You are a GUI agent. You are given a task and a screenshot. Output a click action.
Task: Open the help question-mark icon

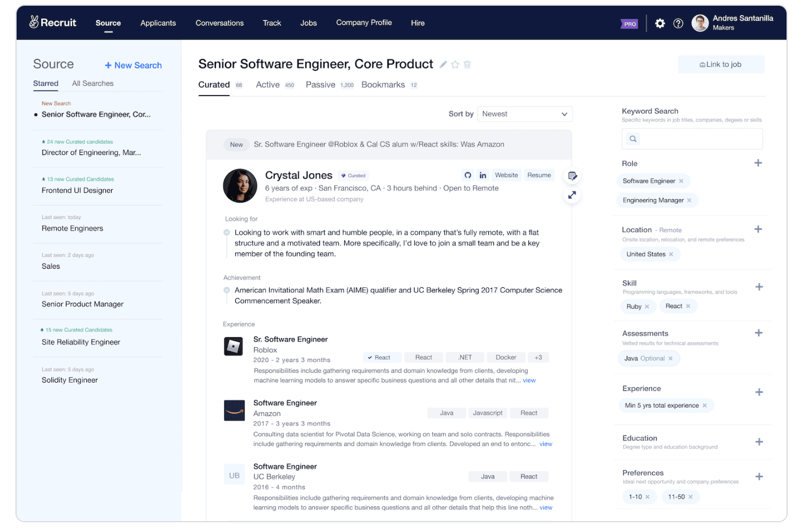point(678,23)
